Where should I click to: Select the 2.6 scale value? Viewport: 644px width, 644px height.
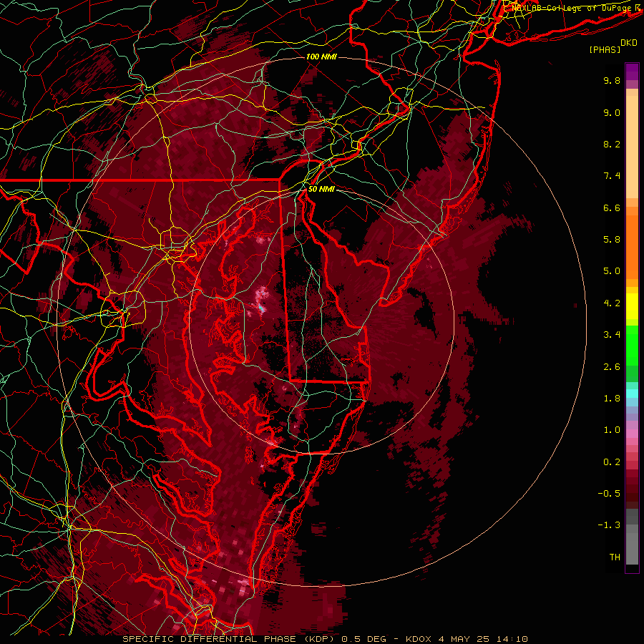[x=612, y=367]
